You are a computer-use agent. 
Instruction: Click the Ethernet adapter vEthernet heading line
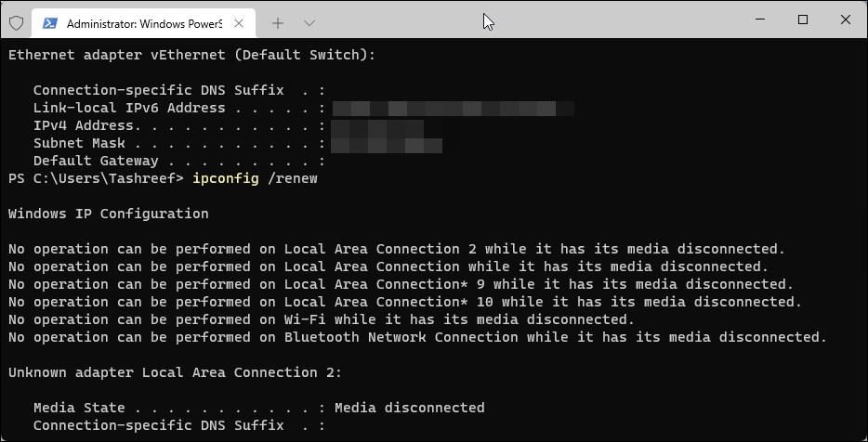(x=191, y=55)
